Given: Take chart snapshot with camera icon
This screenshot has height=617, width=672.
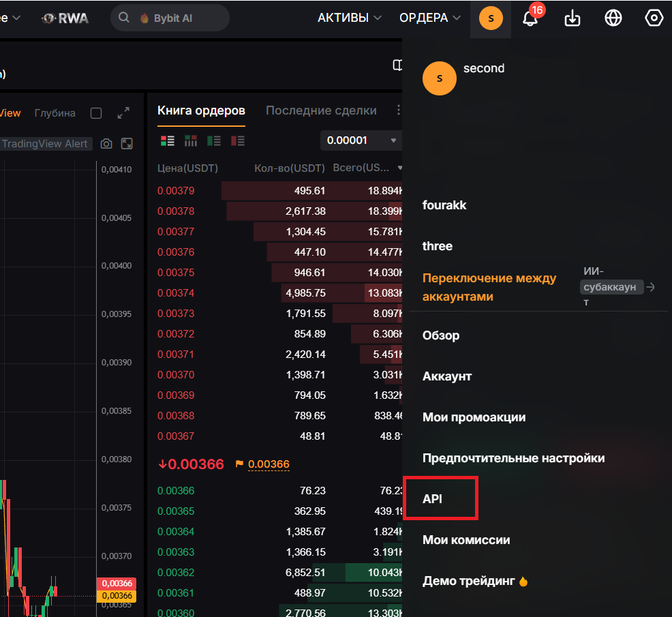Looking at the screenshot, I should click(106, 144).
